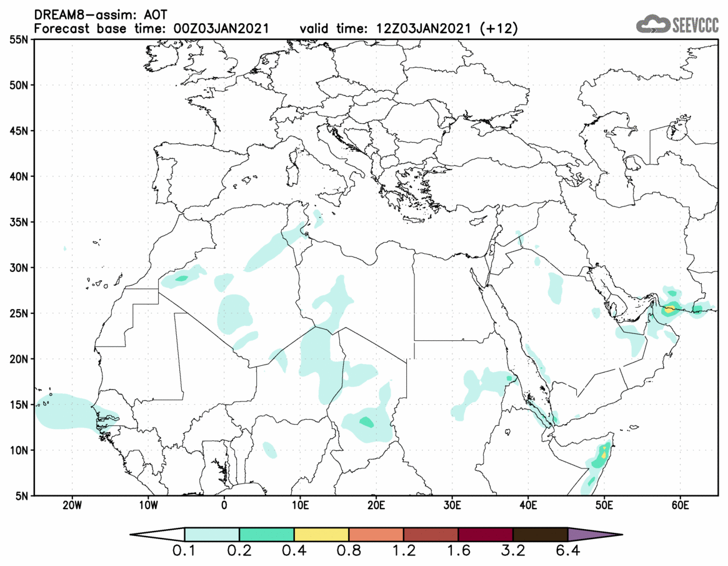This screenshot has height=566, width=728.
Task: Click the 10E longitude label
Action: coord(301,505)
